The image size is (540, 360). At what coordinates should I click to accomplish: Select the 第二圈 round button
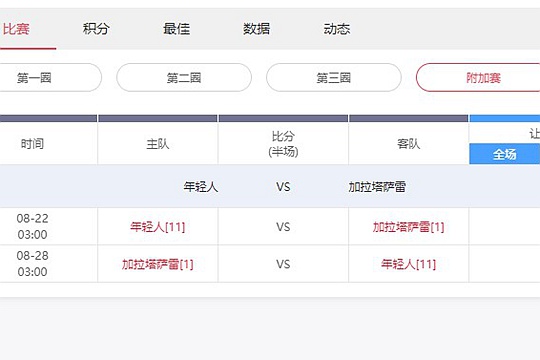coord(184,78)
